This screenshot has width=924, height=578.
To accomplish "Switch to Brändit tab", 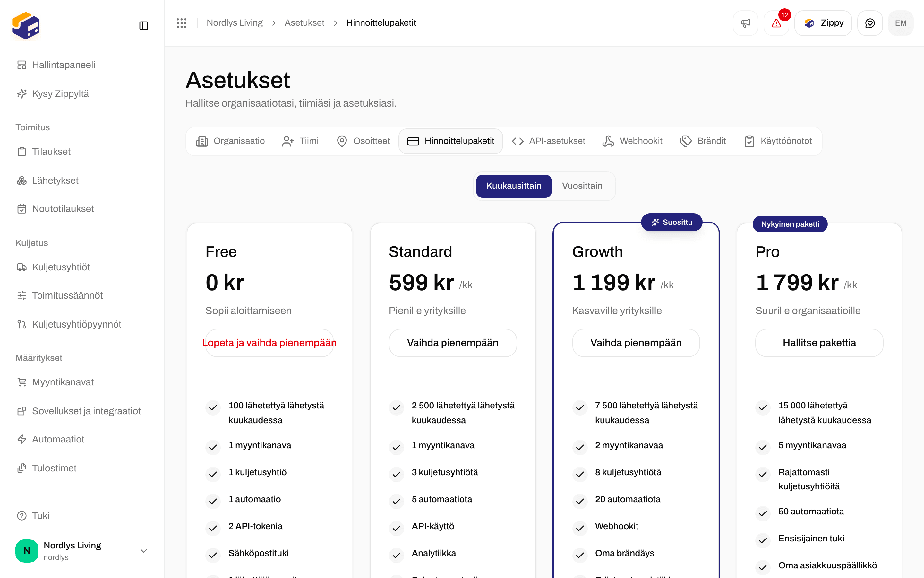I will [x=703, y=141].
